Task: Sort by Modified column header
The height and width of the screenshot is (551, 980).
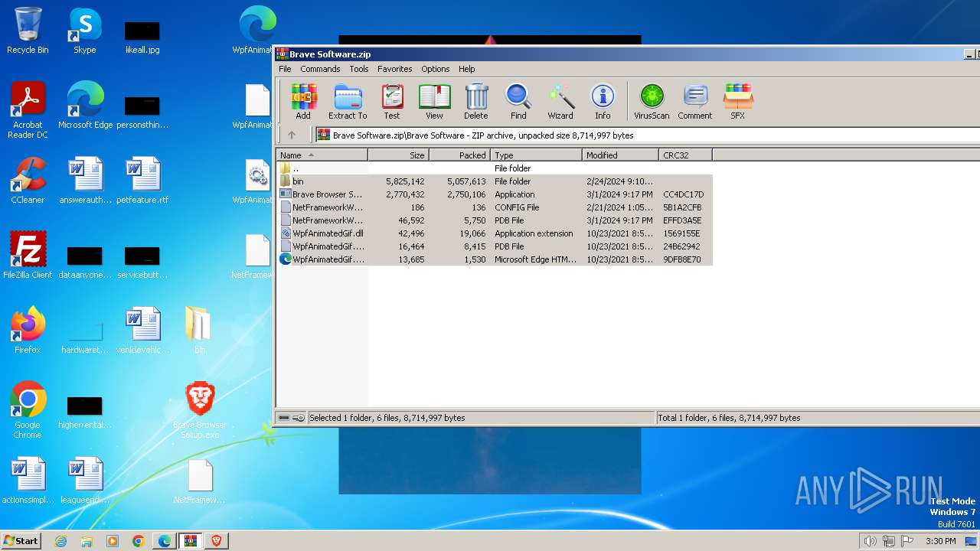Action: tap(620, 155)
